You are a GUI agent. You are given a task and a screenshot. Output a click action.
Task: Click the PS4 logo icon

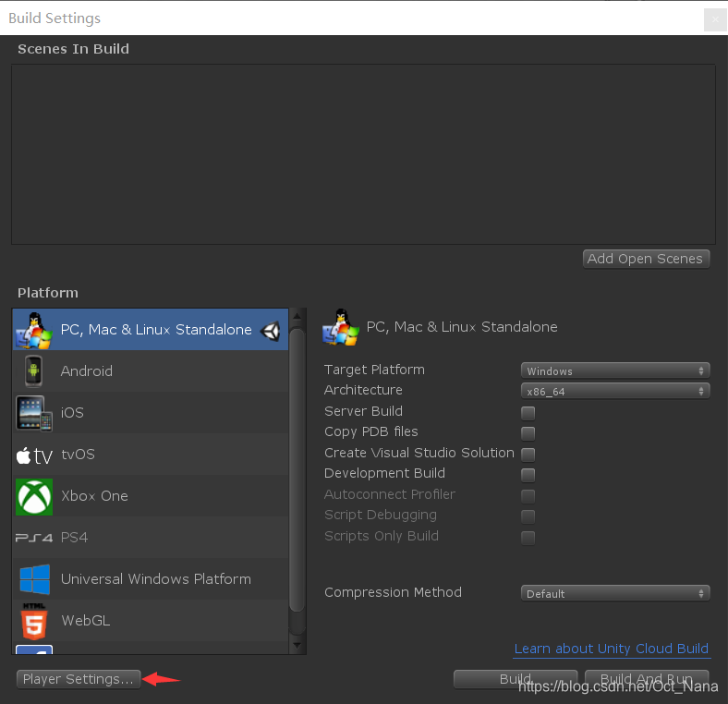pyautogui.click(x=34, y=538)
